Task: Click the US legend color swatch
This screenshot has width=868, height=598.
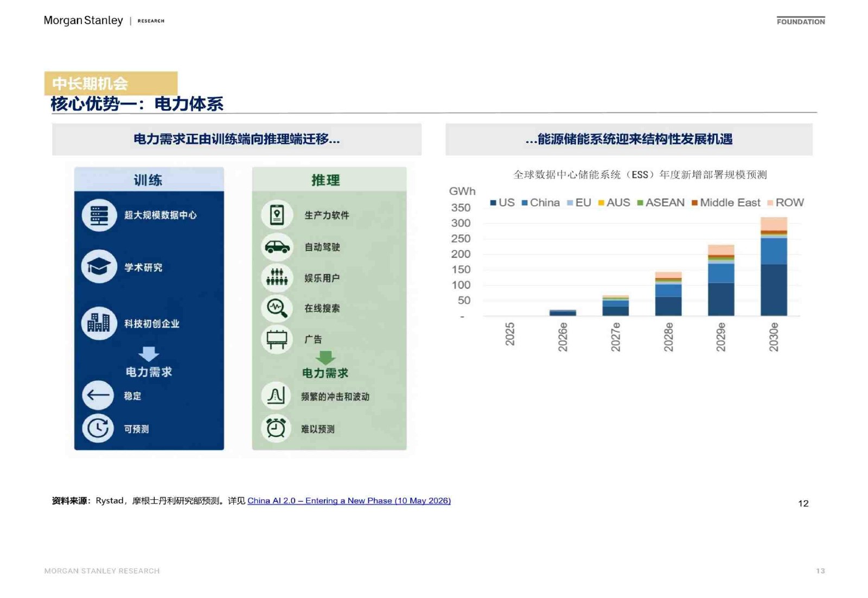Action: click(493, 203)
